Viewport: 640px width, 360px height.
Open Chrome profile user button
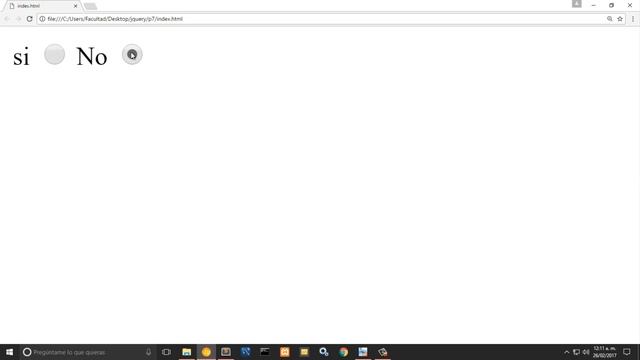pyautogui.click(x=576, y=4)
